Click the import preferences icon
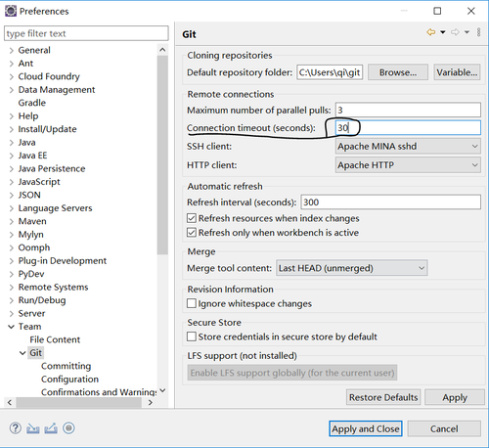This screenshot has width=489, height=448. coord(33,428)
